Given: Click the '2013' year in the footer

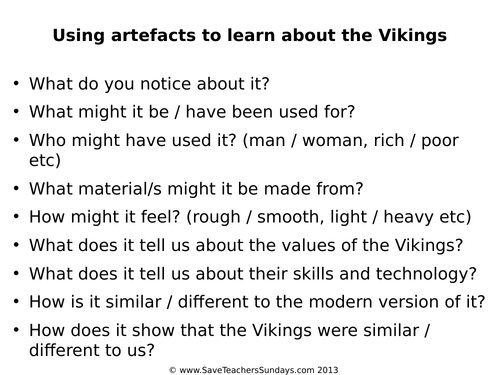Looking at the screenshot, I should click(x=328, y=370).
